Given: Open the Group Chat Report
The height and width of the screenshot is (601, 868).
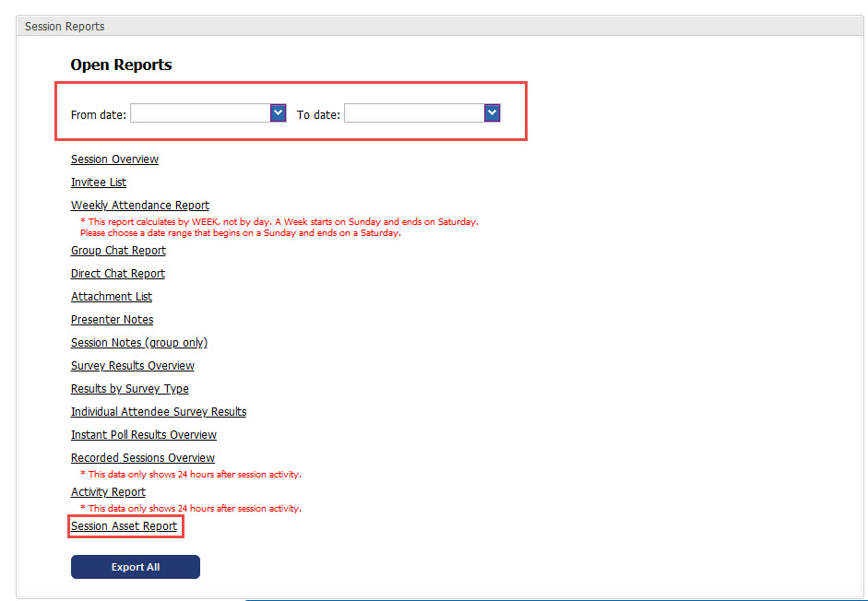Looking at the screenshot, I should [x=118, y=251].
